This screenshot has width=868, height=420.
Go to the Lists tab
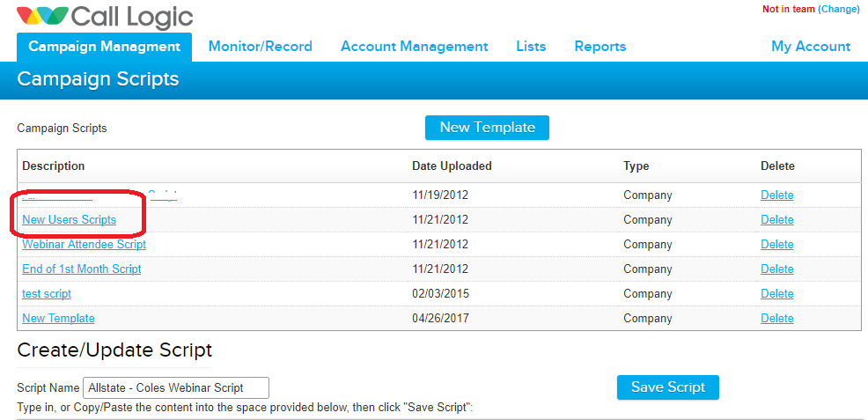pos(531,47)
